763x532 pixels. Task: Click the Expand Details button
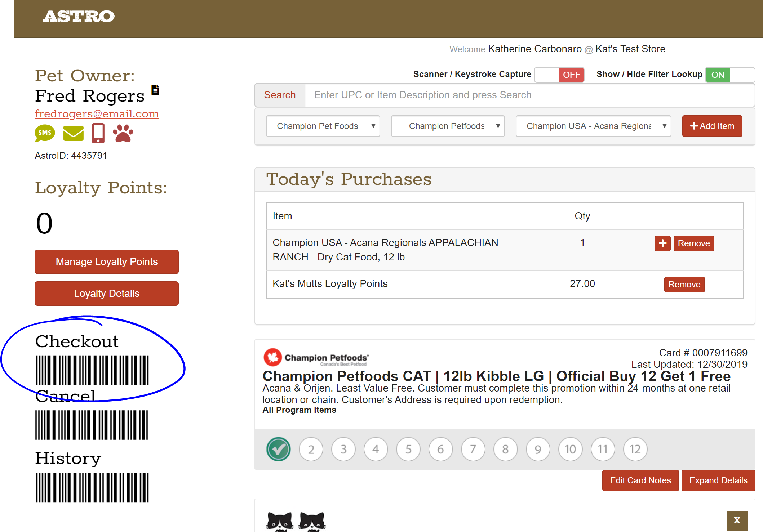click(x=718, y=480)
